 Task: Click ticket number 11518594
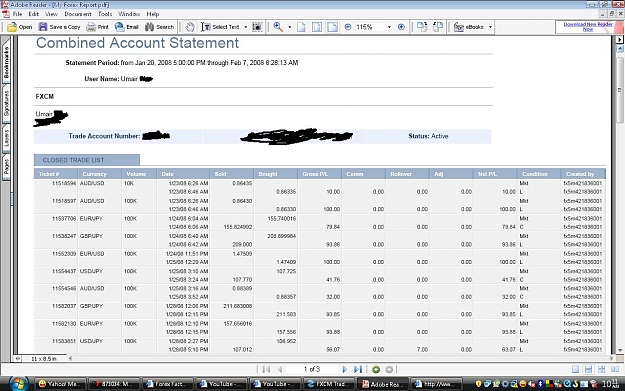64,183
